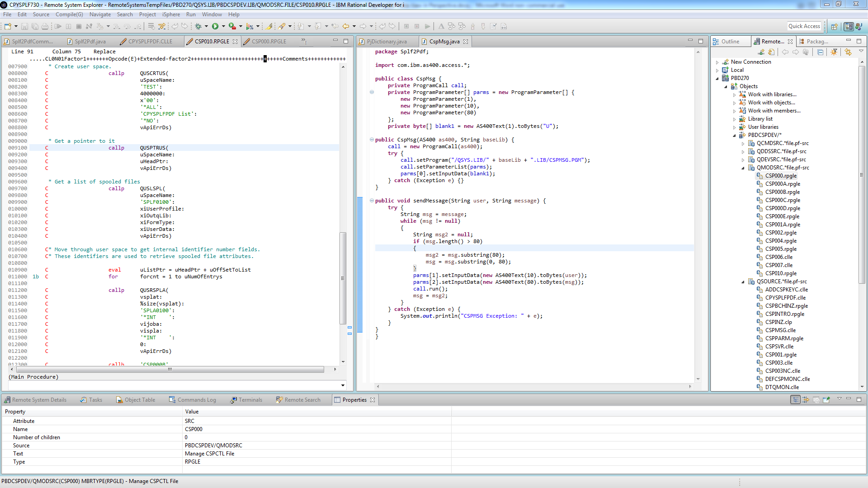Click the Save toolbar icon
Viewport: 868px width, 488px height.
tap(25, 26)
